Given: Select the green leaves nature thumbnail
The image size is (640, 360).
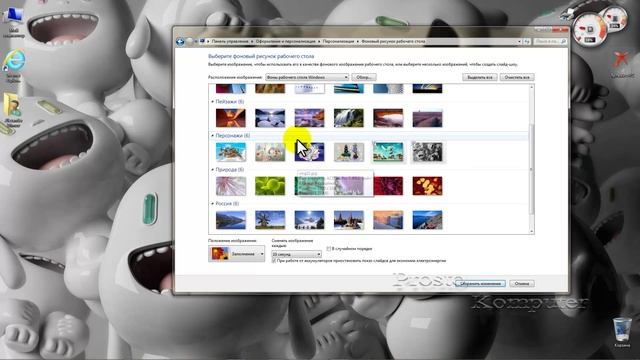Looking at the screenshot, I should click(270, 186).
